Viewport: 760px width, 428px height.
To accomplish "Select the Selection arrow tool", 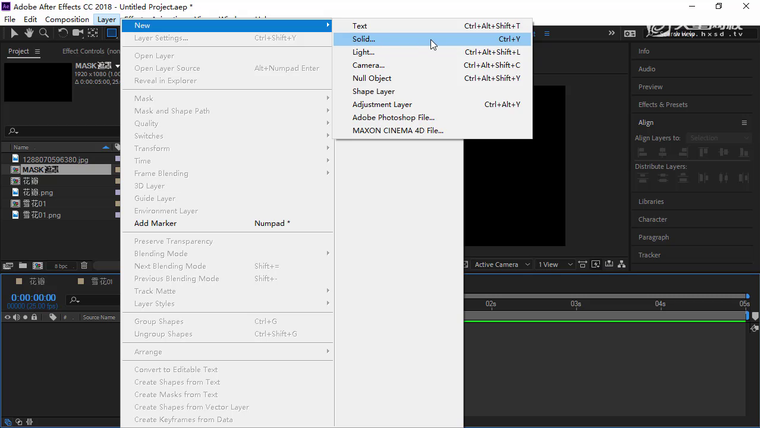I will point(14,33).
